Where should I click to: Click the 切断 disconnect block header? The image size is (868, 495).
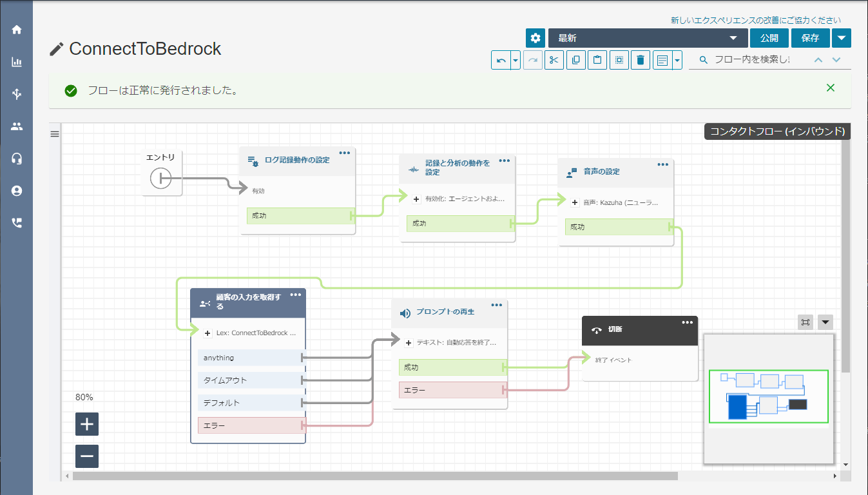click(x=639, y=330)
